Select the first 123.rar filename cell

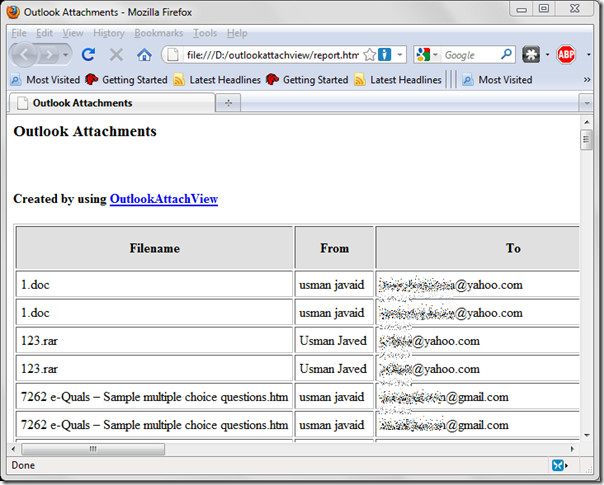[154, 341]
